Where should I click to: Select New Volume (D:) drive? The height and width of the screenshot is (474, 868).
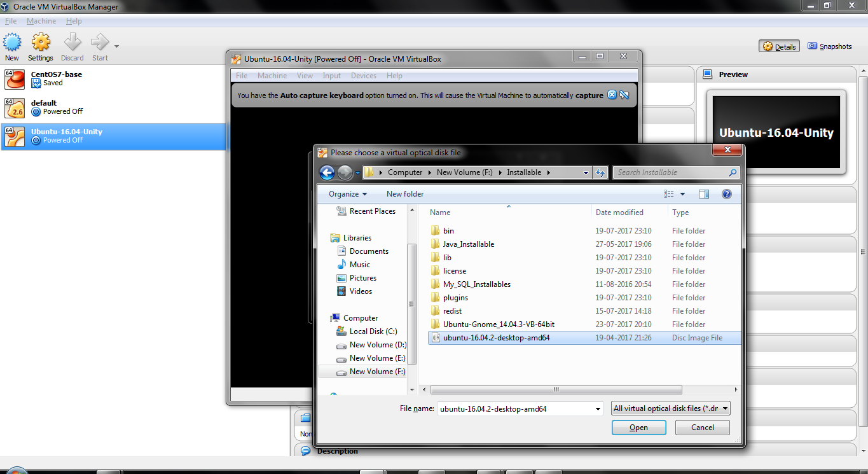click(x=370, y=345)
